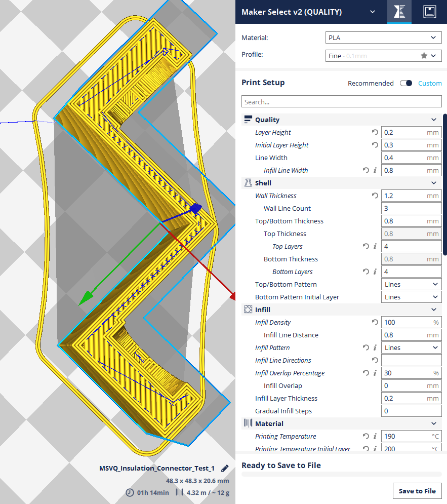Image resolution: width=447 pixels, height=504 pixels.
Task: Click the Custom link in Print Setup
Action: (x=430, y=83)
